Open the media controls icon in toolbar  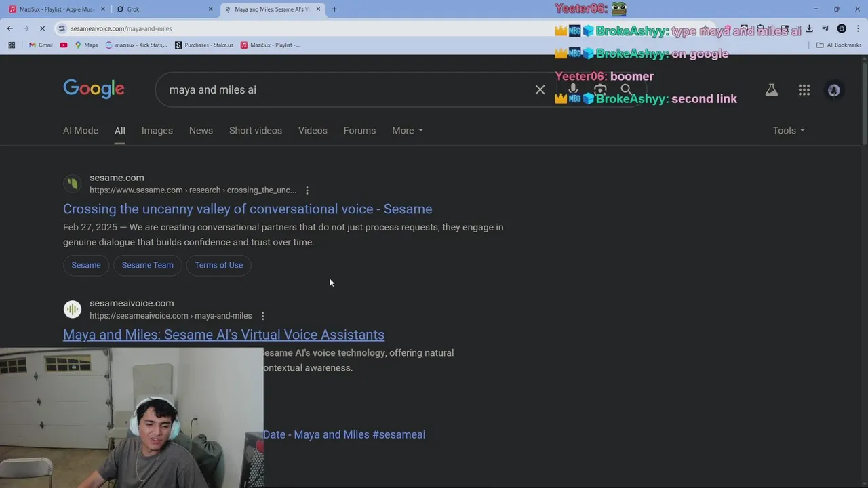click(x=825, y=28)
